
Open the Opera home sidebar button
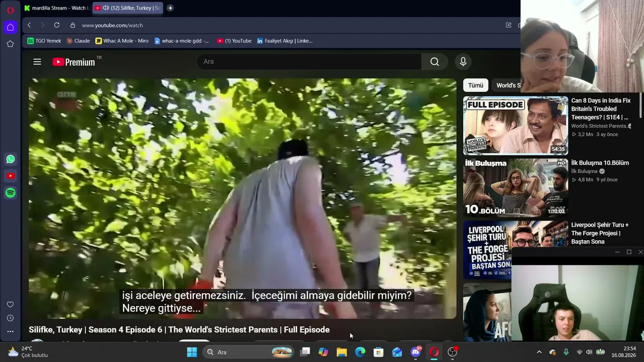tap(10, 27)
